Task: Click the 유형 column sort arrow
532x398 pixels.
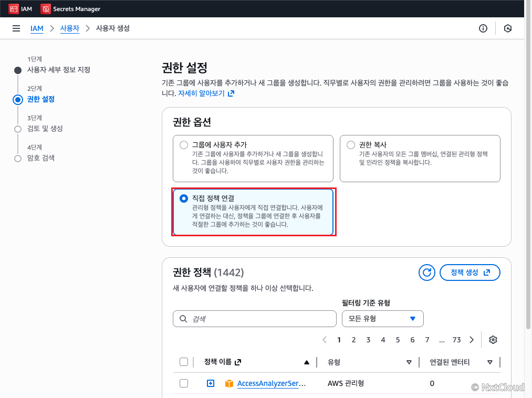Action: click(409, 362)
